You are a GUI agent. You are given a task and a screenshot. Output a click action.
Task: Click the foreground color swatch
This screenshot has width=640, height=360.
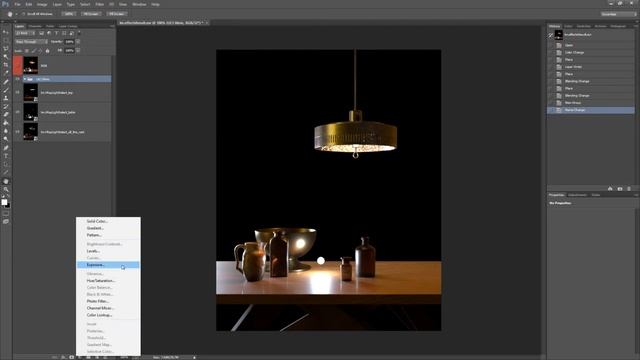pyautogui.click(x=4, y=202)
